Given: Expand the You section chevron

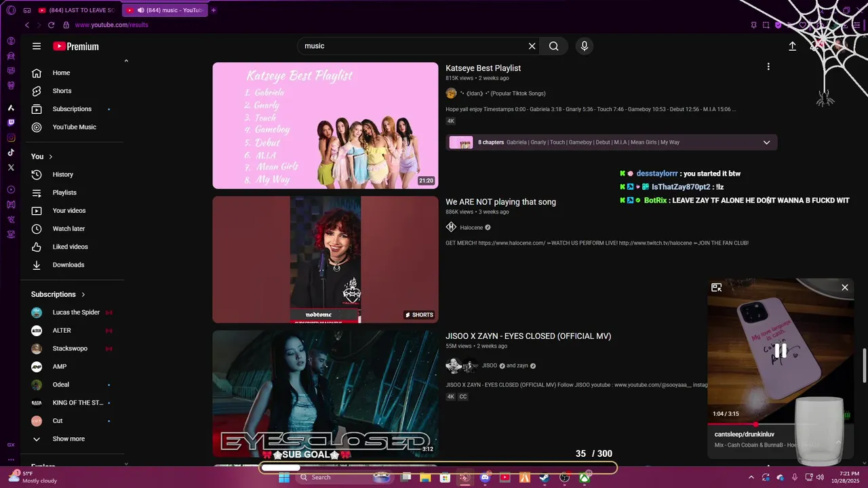Looking at the screenshot, I should tap(51, 157).
